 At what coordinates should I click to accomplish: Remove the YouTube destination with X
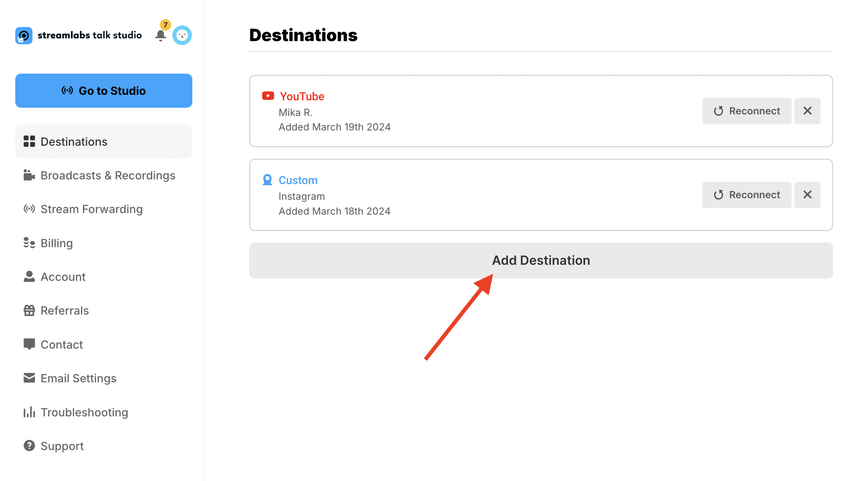(x=807, y=111)
